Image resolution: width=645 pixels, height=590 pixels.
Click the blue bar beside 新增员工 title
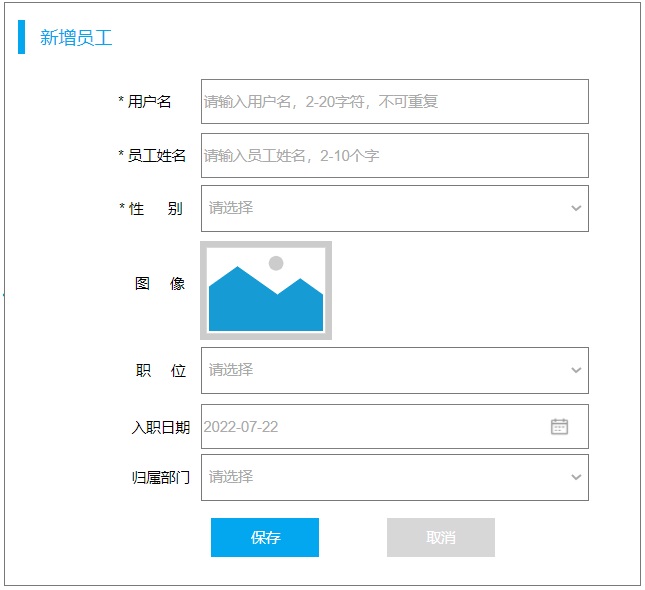pyautogui.click(x=22, y=37)
